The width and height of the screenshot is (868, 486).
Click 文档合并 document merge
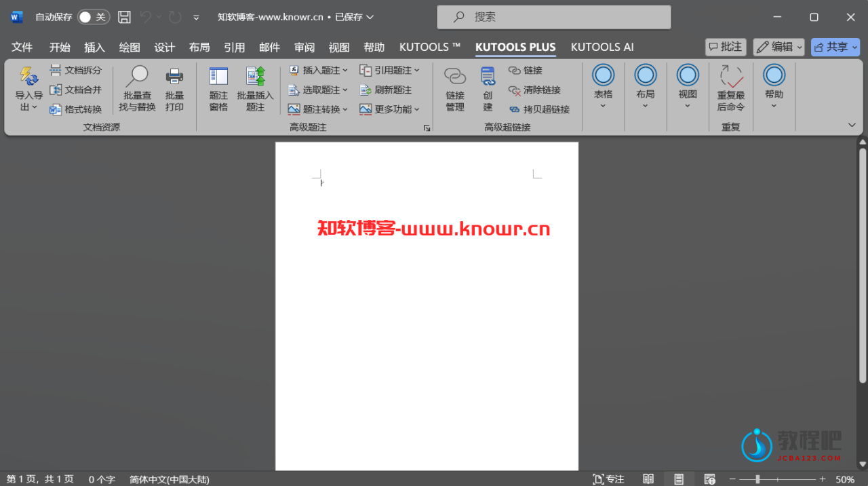click(x=75, y=90)
